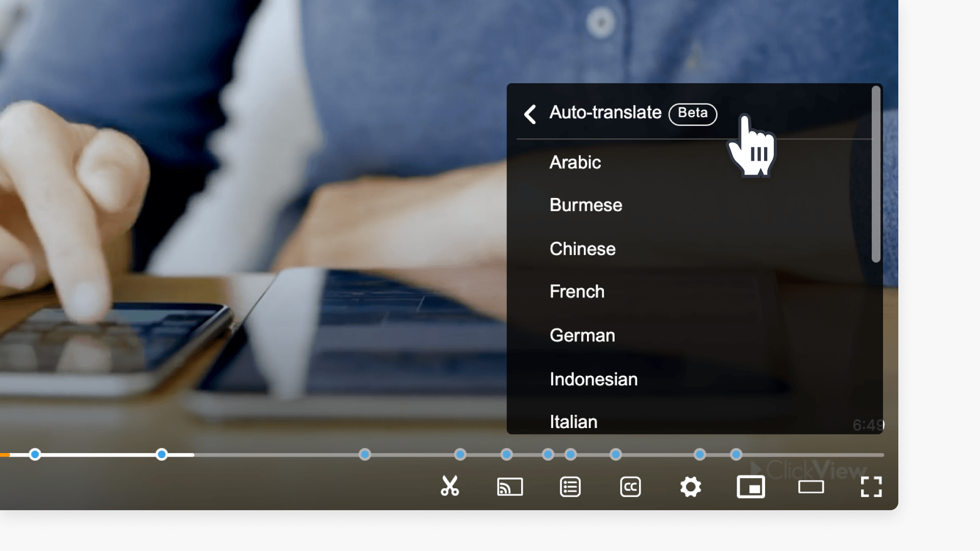Open the settings gear
Screen dimensions: 980x551
tap(691, 487)
